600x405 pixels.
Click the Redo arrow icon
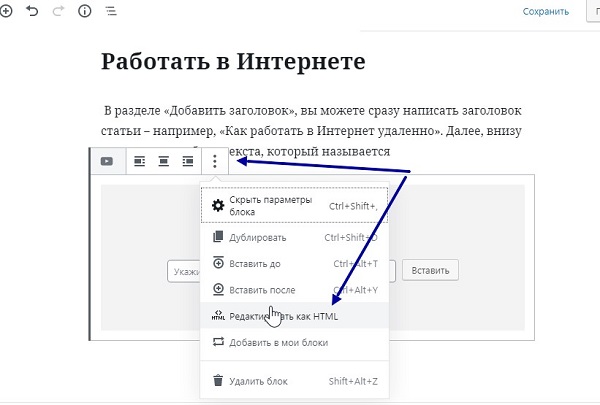tap(58, 11)
